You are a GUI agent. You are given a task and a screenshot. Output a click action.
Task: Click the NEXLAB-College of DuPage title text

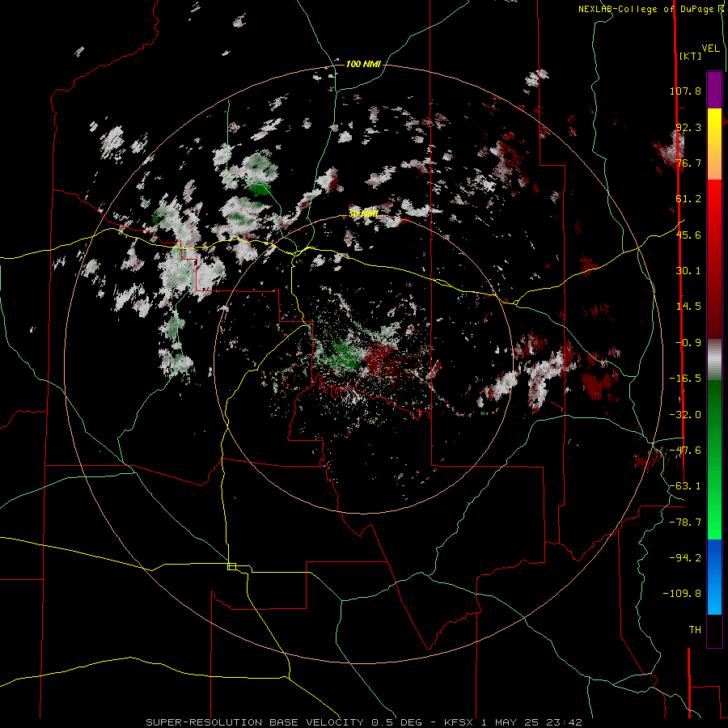click(649, 9)
